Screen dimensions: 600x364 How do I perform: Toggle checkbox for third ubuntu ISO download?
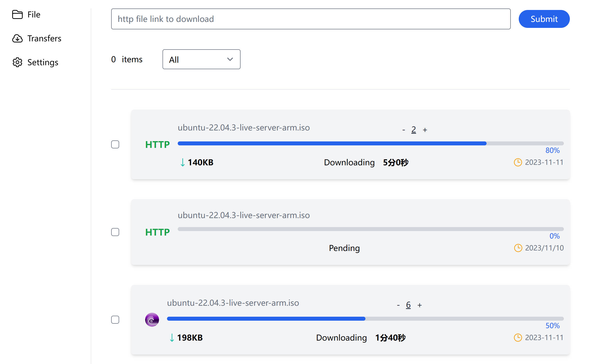coord(115,319)
